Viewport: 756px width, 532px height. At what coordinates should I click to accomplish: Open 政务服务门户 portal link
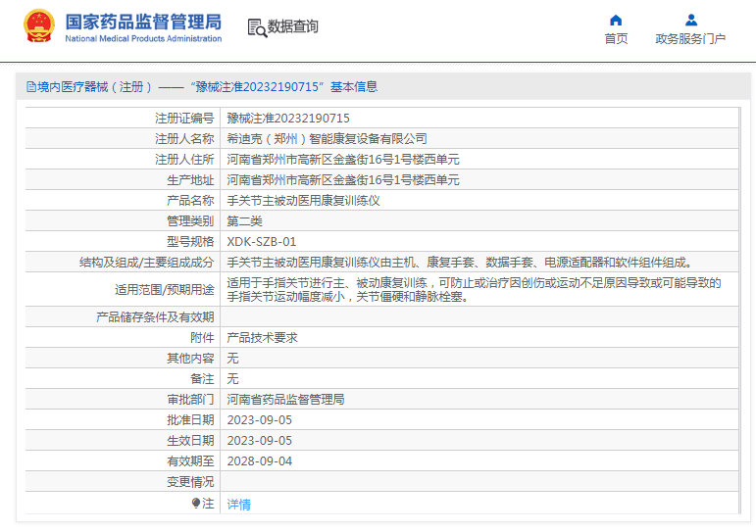coord(690,39)
